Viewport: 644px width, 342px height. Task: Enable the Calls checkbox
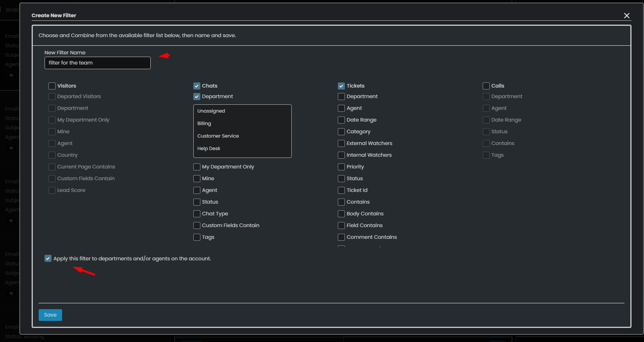[486, 86]
